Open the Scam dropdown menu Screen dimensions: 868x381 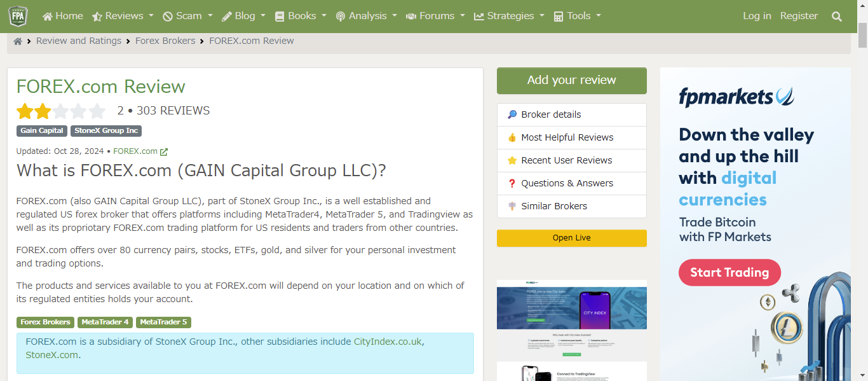click(x=187, y=16)
